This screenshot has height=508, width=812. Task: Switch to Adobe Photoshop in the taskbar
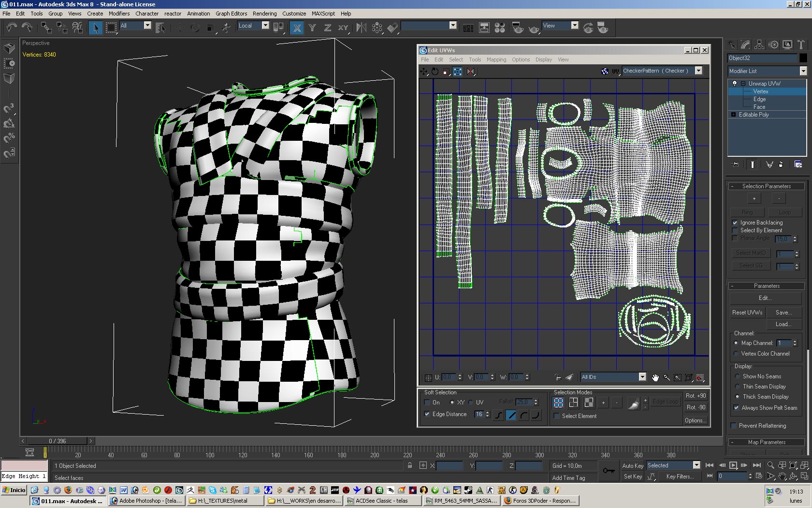[146, 501]
